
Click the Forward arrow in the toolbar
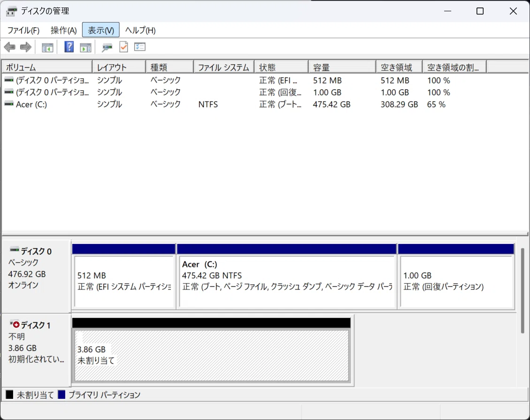26,47
